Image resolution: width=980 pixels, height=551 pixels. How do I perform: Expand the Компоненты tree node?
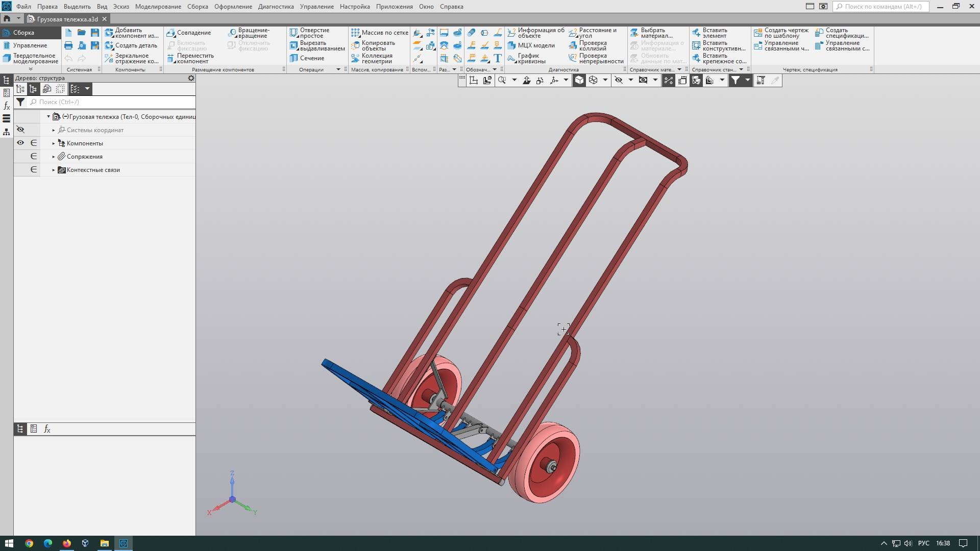point(54,143)
